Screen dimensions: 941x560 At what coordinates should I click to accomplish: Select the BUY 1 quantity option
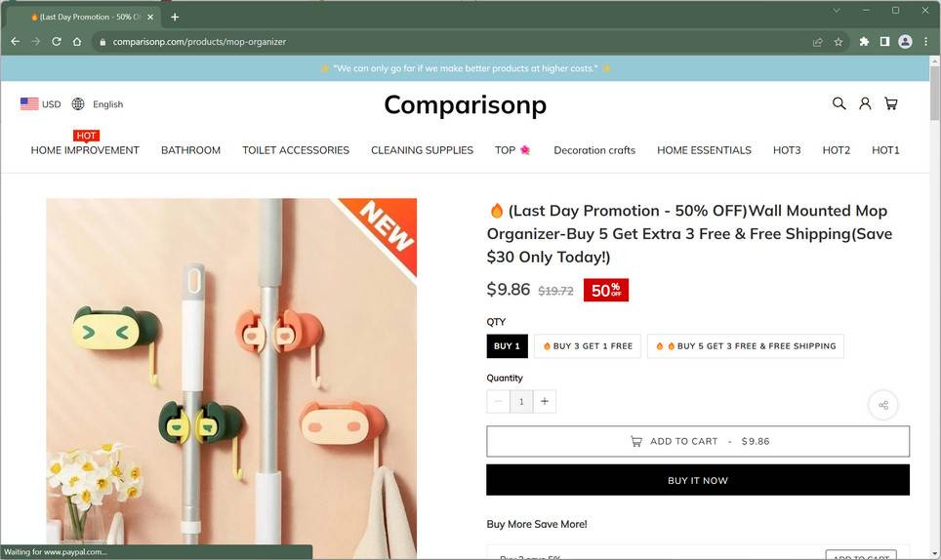coord(507,346)
